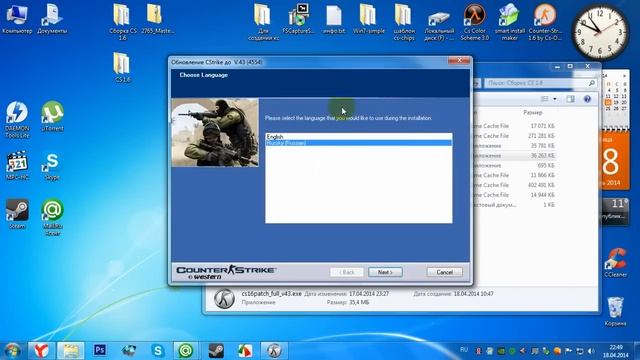Click the orange calendar date gadget
The height and width of the screenshot is (360, 640).
pos(615,160)
